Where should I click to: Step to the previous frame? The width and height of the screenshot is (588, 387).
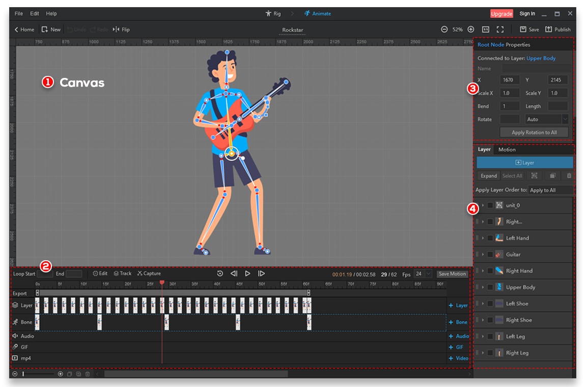tap(234, 274)
